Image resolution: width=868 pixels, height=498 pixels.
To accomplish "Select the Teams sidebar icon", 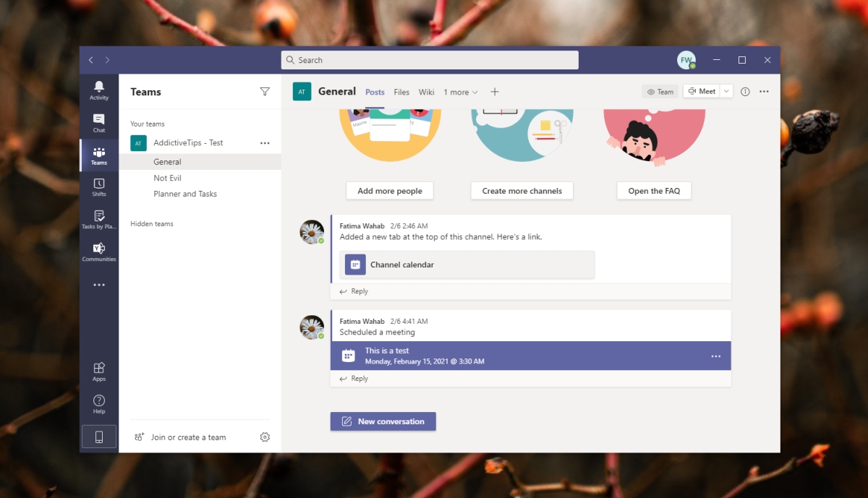I will tap(99, 155).
